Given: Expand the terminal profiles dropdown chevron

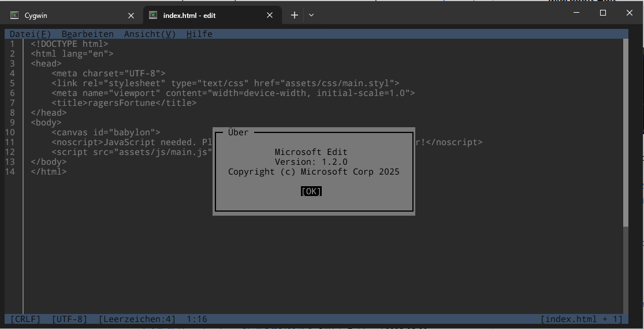Looking at the screenshot, I should click(311, 16).
